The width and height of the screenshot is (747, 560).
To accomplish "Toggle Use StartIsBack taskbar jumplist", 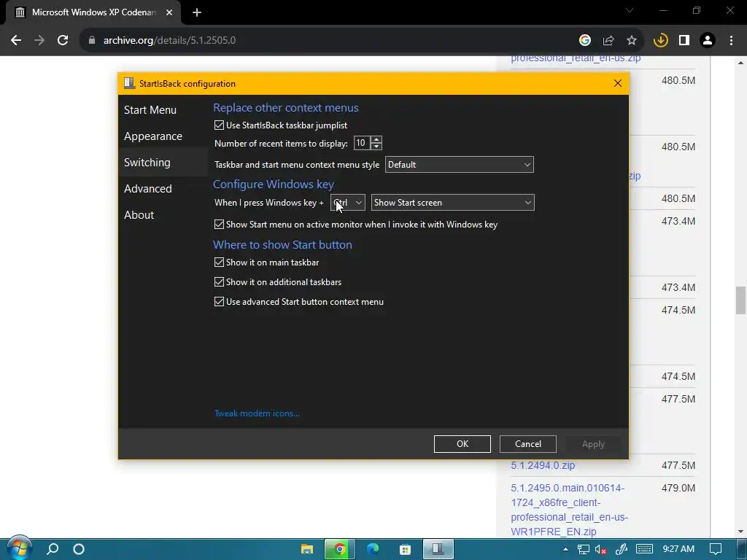I will click(219, 125).
